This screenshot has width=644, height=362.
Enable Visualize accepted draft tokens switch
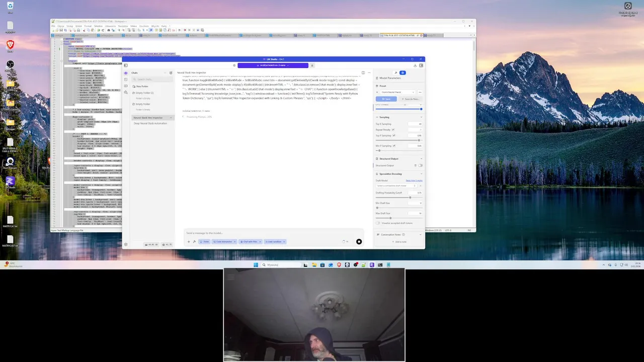pos(378,223)
